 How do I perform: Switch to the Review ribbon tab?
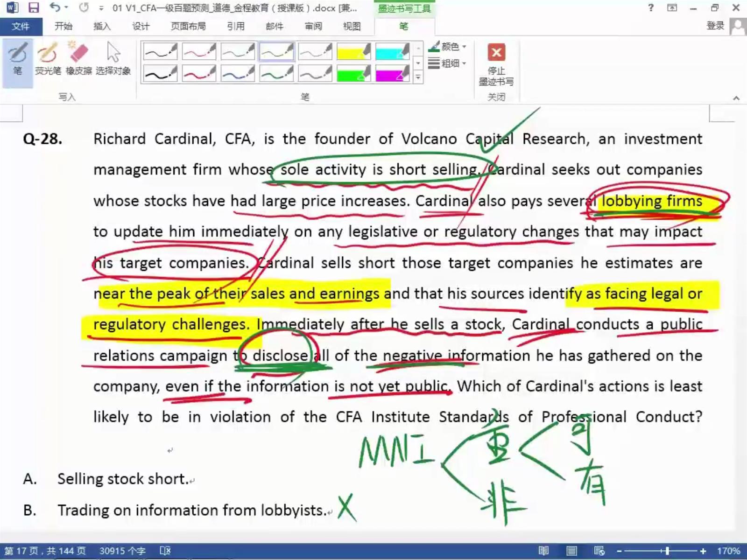[313, 27]
